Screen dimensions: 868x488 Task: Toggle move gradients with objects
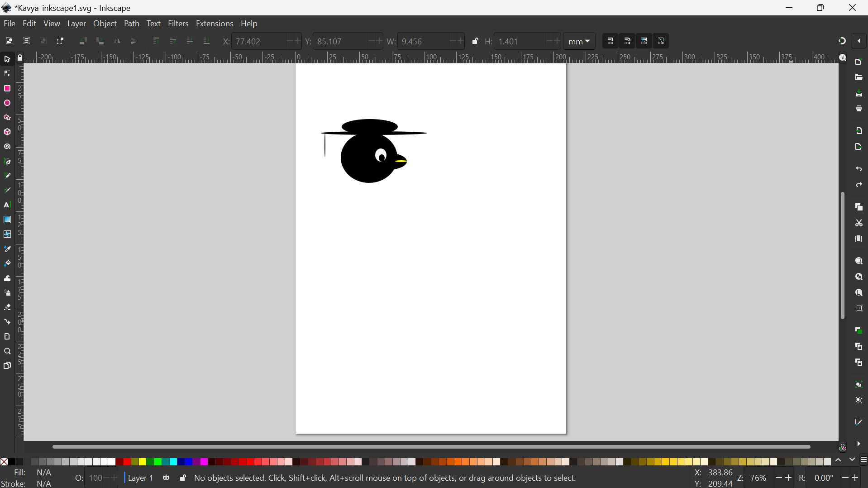[x=644, y=41]
